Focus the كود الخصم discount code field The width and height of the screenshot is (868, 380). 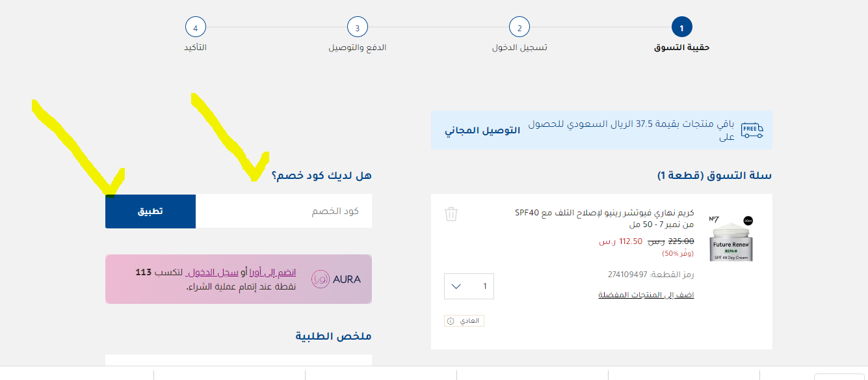(x=283, y=211)
